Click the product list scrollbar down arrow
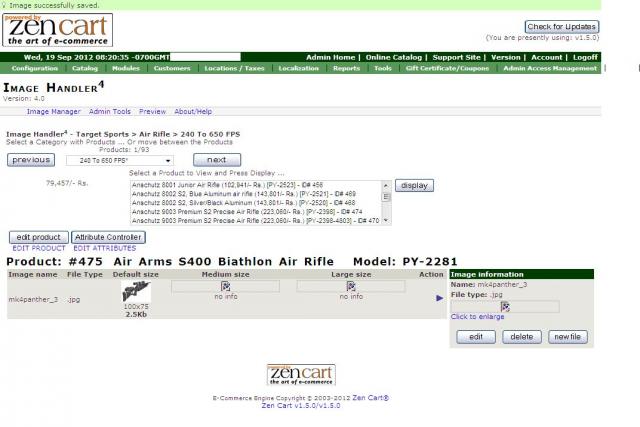The width and height of the screenshot is (640, 427). coord(386,220)
